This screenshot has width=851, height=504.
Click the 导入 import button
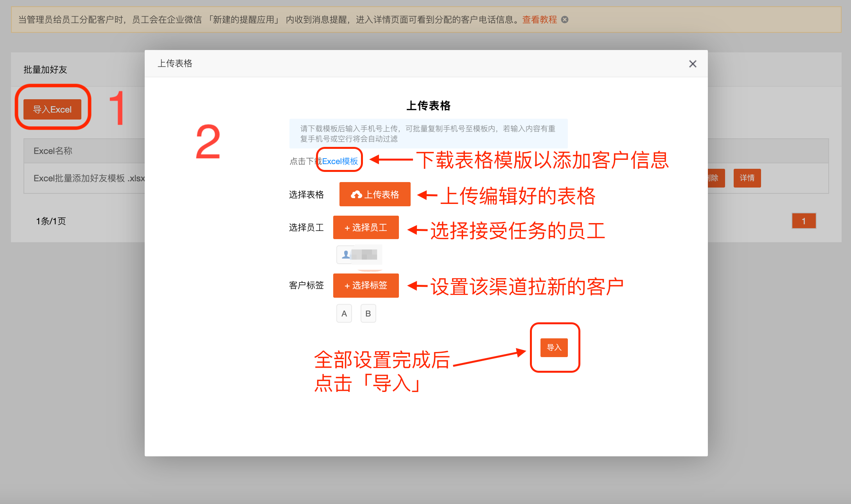point(554,347)
